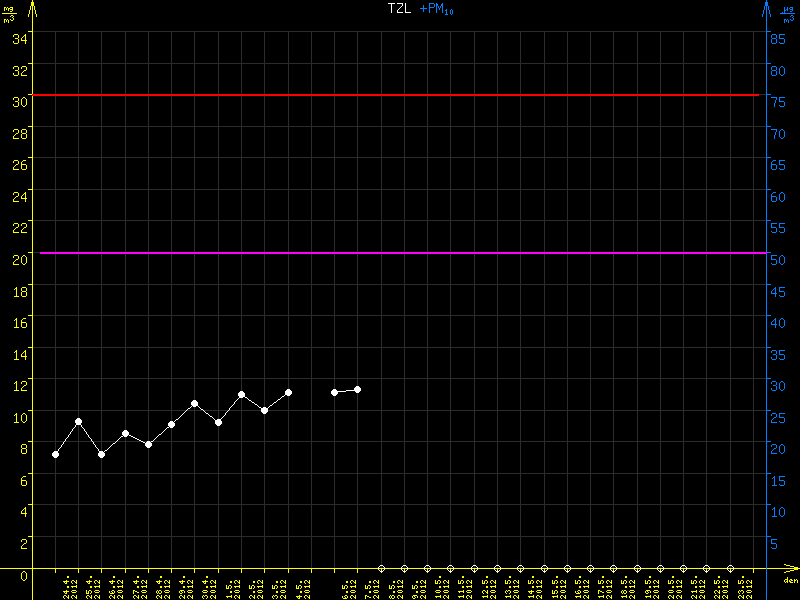Viewport: 800px width, 600px height.
Task: Click the 50 value on the blue axis
Action: (775, 259)
